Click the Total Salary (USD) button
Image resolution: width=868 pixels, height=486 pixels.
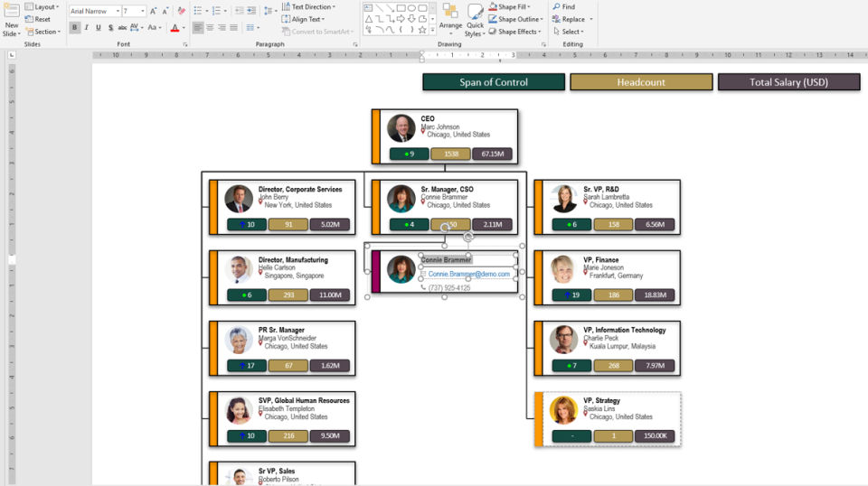[788, 82]
